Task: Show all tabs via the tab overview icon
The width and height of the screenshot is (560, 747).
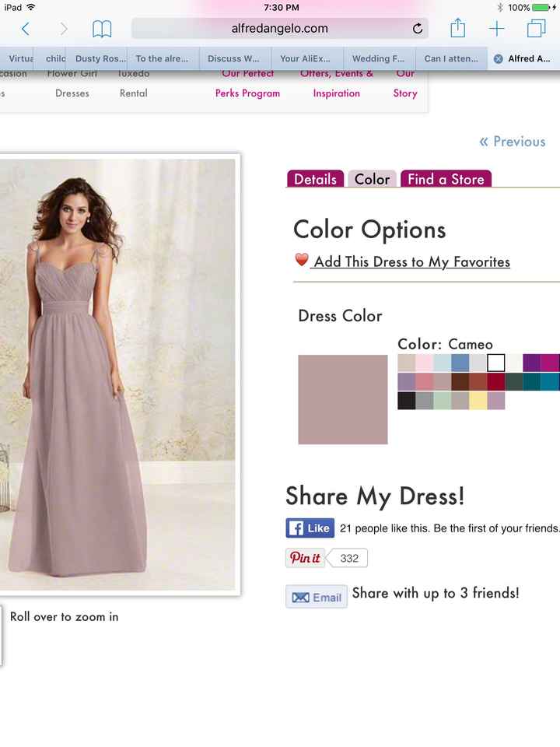Action: coord(535,27)
